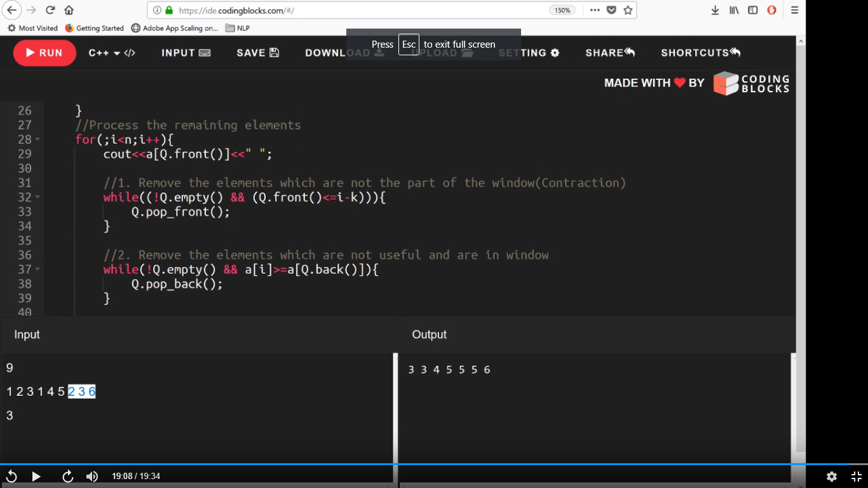Click the code 'Q.pop_front();' on line 33
The width and height of the screenshot is (868, 488).
pyautogui.click(x=180, y=212)
